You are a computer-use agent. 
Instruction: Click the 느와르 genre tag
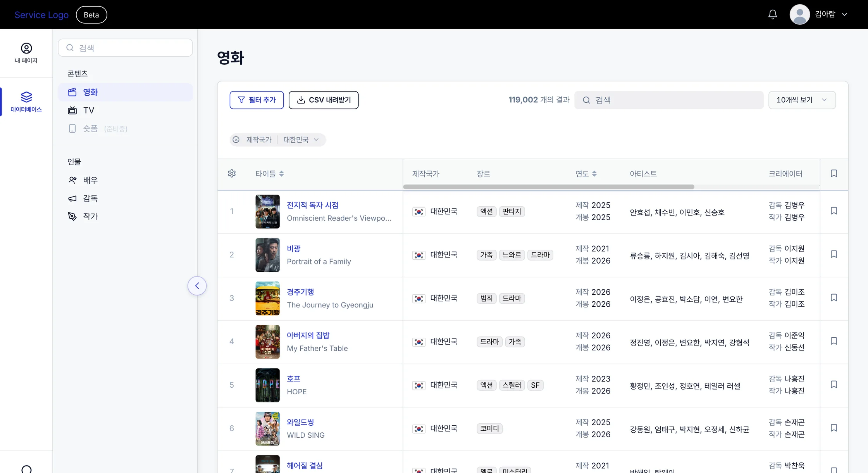pos(511,255)
